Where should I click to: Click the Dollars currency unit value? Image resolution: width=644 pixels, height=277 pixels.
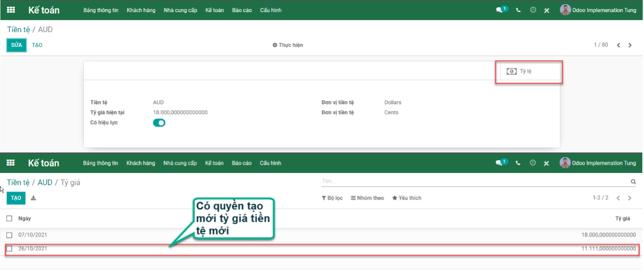(x=393, y=102)
